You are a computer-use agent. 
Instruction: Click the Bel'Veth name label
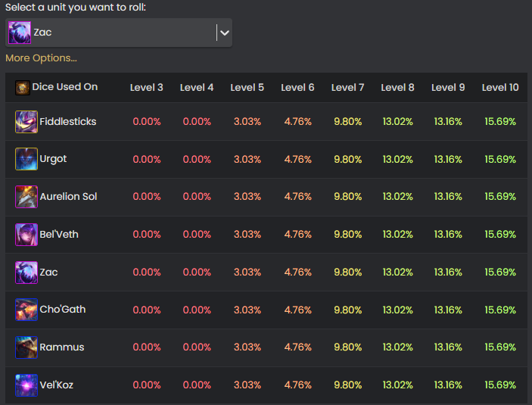pos(59,235)
